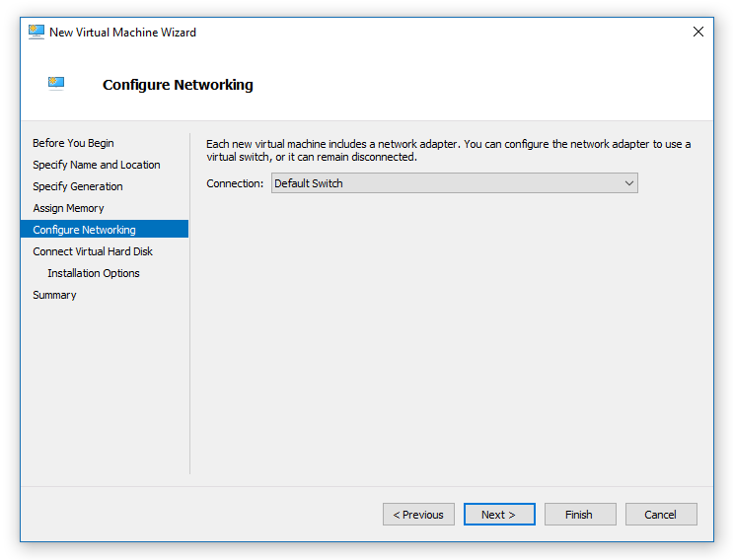This screenshot has width=733, height=560.
Task: Click the Connection: field label
Action: (x=235, y=183)
